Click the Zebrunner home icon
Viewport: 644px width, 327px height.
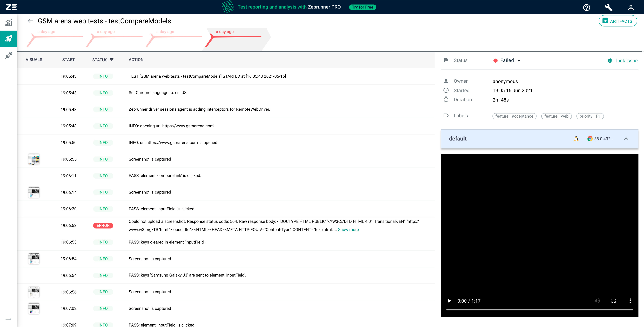click(11, 7)
